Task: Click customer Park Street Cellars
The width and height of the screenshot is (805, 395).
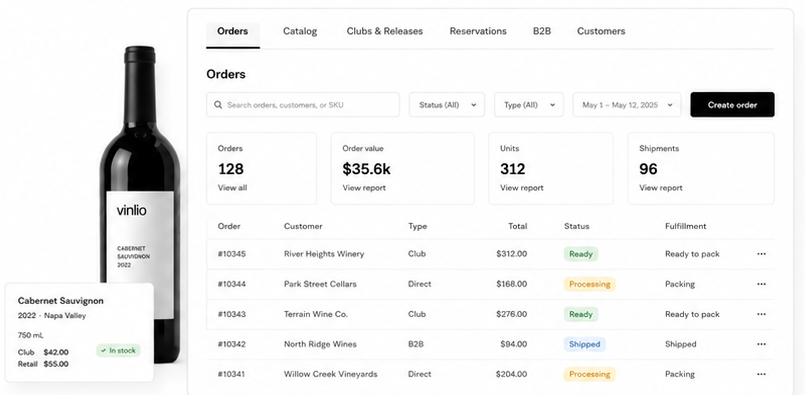Action: point(320,284)
